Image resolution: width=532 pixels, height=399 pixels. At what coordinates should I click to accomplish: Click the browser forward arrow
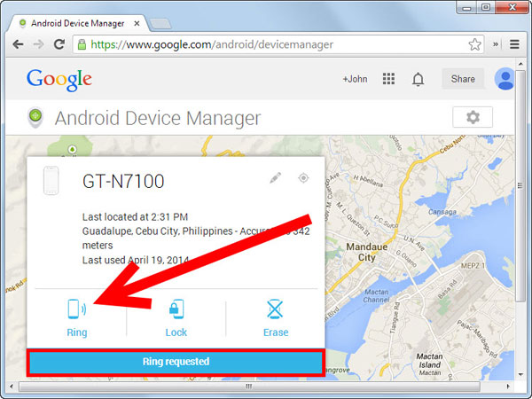(x=38, y=44)
